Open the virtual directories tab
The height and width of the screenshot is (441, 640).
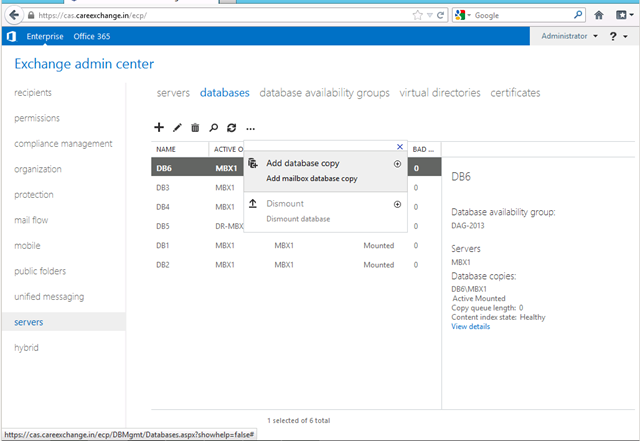click(x=440, y=93)
